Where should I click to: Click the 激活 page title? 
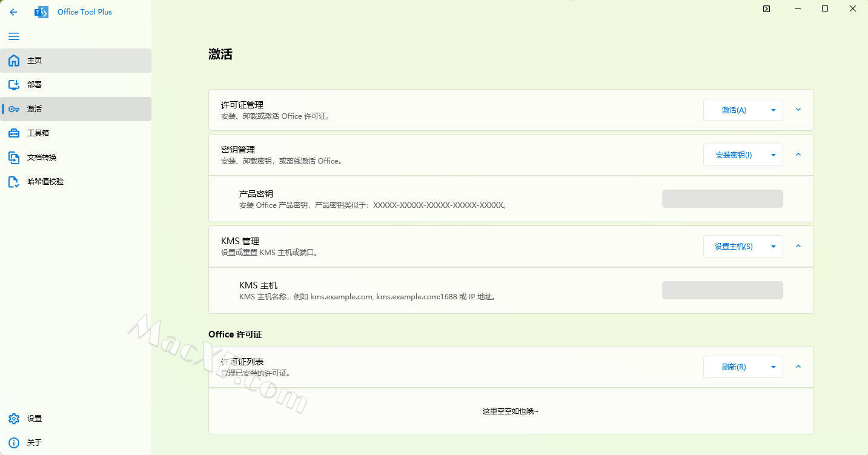click(220, 54)
